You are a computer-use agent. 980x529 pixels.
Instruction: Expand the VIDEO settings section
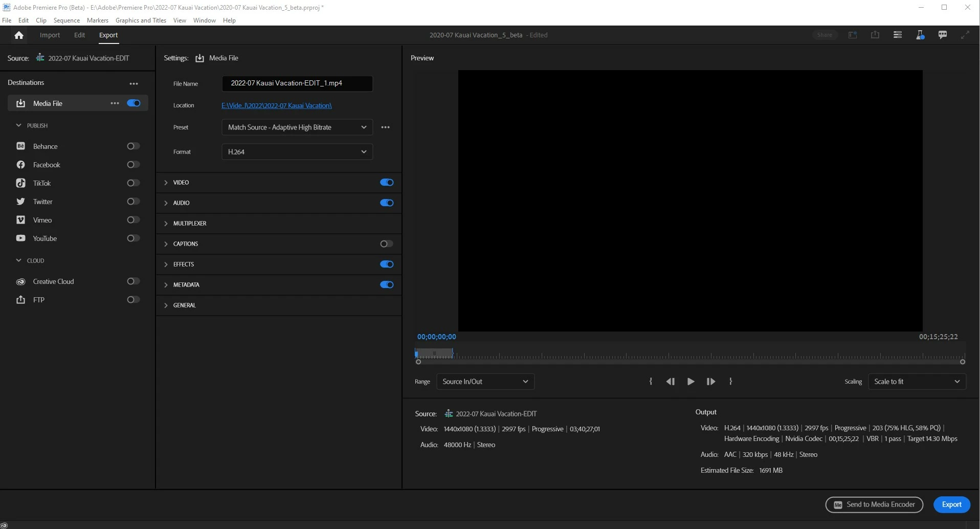(x=166, y=183)
